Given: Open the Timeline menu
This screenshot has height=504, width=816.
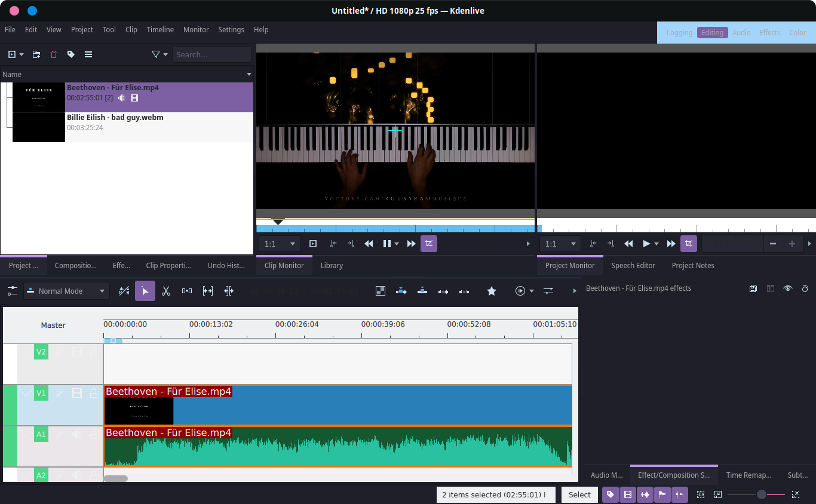Looking at the screenshot, I should click(160, 29).
